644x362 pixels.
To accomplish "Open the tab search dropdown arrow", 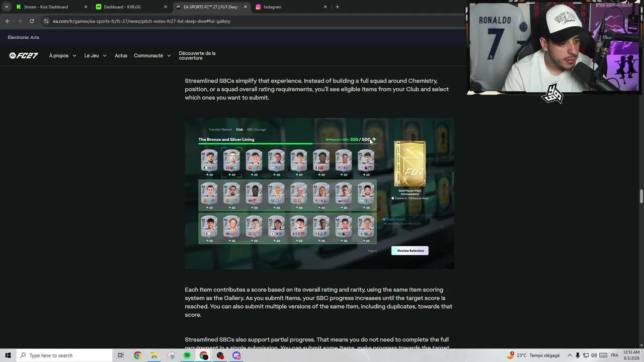I will coord(7,7).
